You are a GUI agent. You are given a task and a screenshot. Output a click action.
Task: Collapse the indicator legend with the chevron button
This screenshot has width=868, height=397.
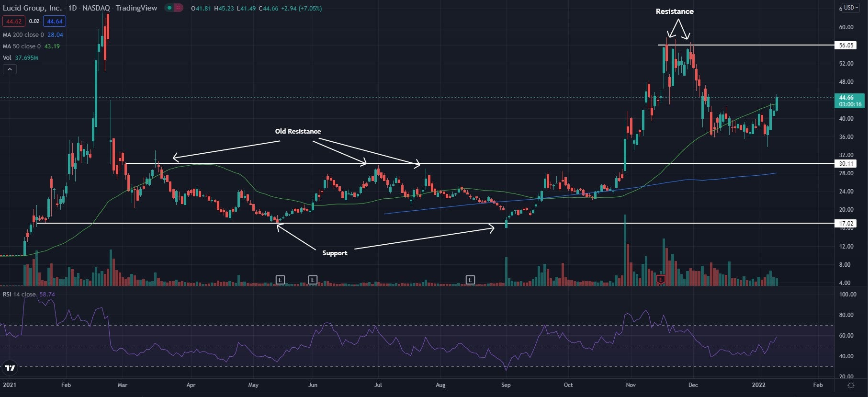(x=10, y=69)
